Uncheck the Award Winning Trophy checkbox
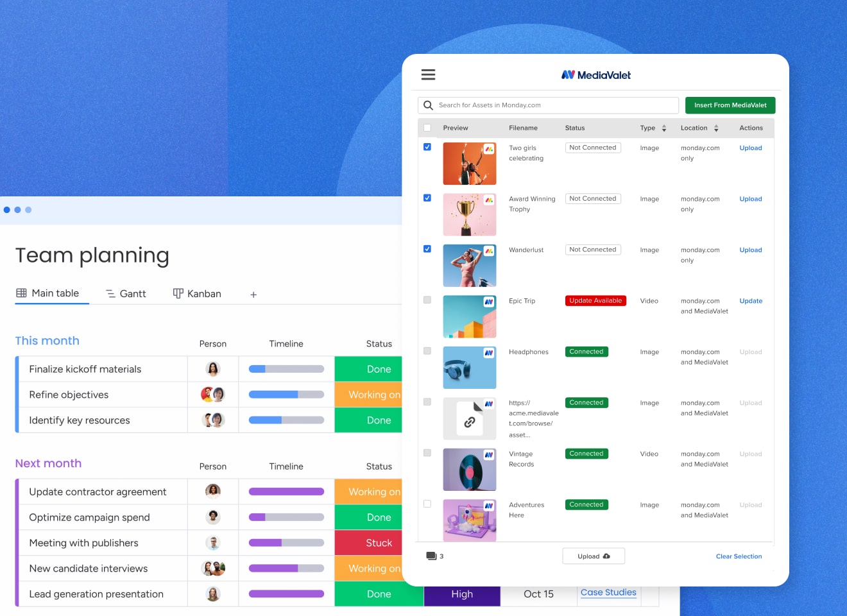This screenshot has width=847, height=616. coord(427,198)
